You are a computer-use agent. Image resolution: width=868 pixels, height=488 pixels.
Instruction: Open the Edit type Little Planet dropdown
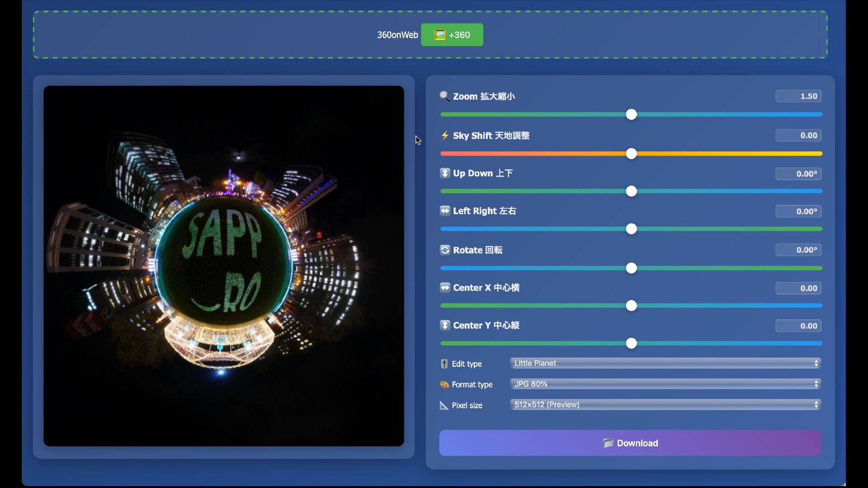pos(665,363)
